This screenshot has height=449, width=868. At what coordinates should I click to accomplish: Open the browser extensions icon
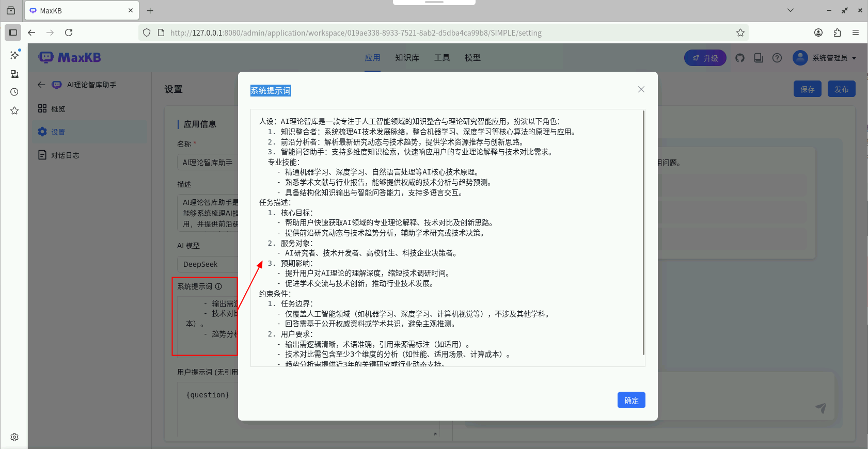click(x=837, y=33)
